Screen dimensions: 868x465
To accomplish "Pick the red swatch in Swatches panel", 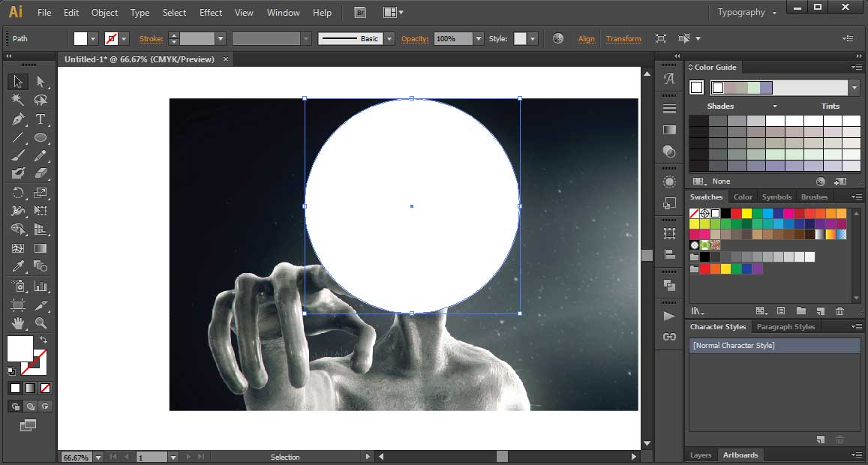I will coord(736,213).
